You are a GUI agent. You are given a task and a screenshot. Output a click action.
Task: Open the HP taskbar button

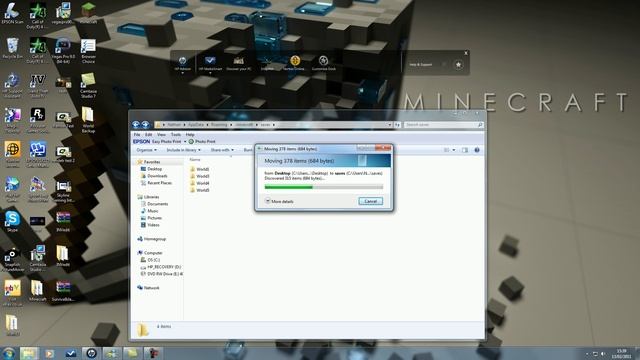pyautogui.click(x=91, y=353)
